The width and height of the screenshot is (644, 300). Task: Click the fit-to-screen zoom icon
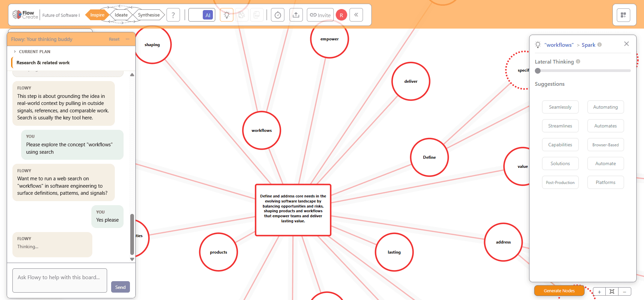[612, 292]
